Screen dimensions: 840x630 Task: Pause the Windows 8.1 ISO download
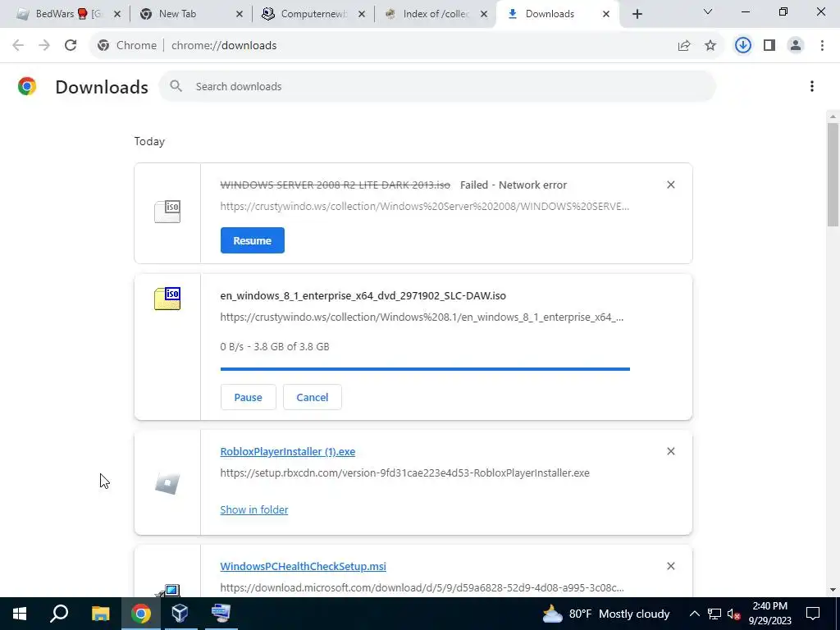(248, 398)
